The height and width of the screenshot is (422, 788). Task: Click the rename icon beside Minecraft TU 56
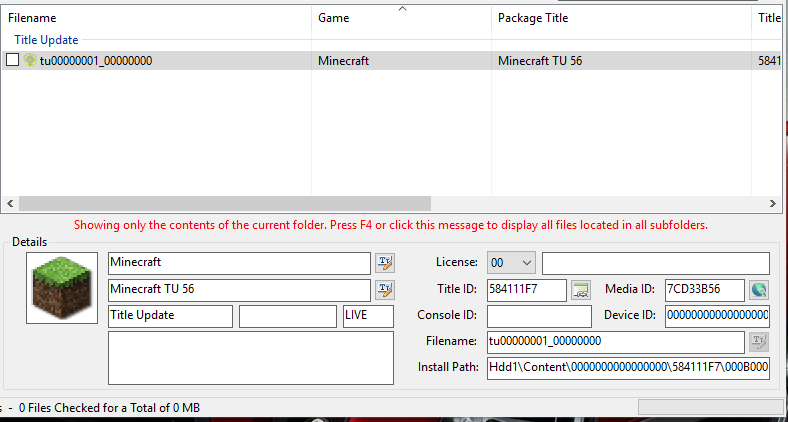[x=385, y=290]
